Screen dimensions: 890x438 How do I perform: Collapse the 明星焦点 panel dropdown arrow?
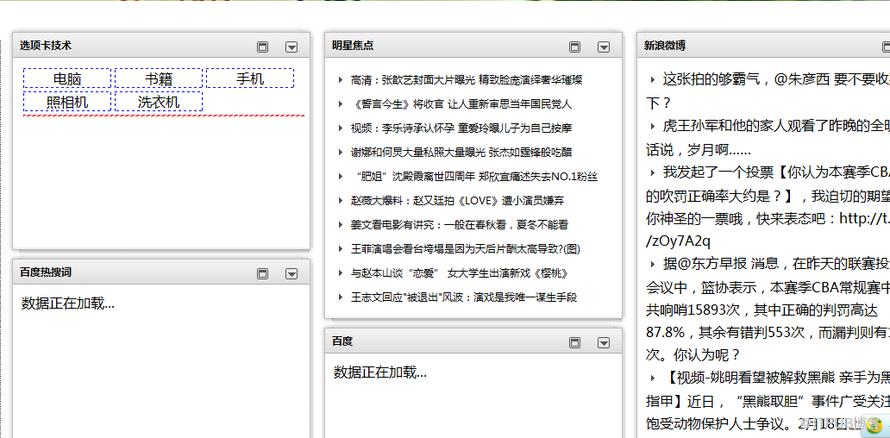pyautogui.click(x=603, y=47)
